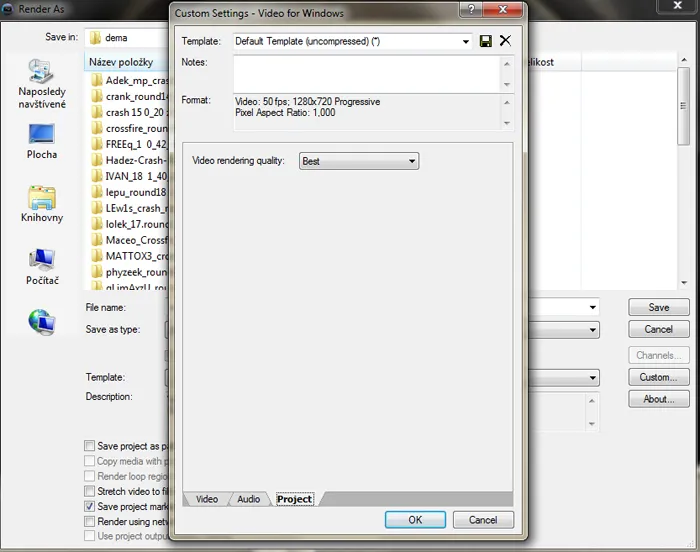The height and width of the screenshot is (552, 700).
Task: Click the floppy disk Save Template icon
Action: [x=486, y=41]
